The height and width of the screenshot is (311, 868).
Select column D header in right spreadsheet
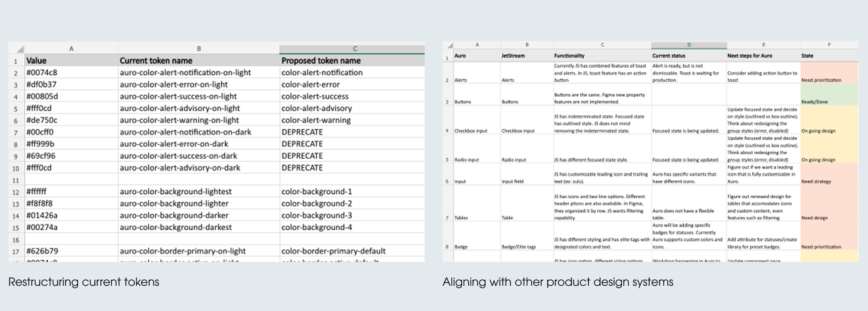click(x=689, y=45)
